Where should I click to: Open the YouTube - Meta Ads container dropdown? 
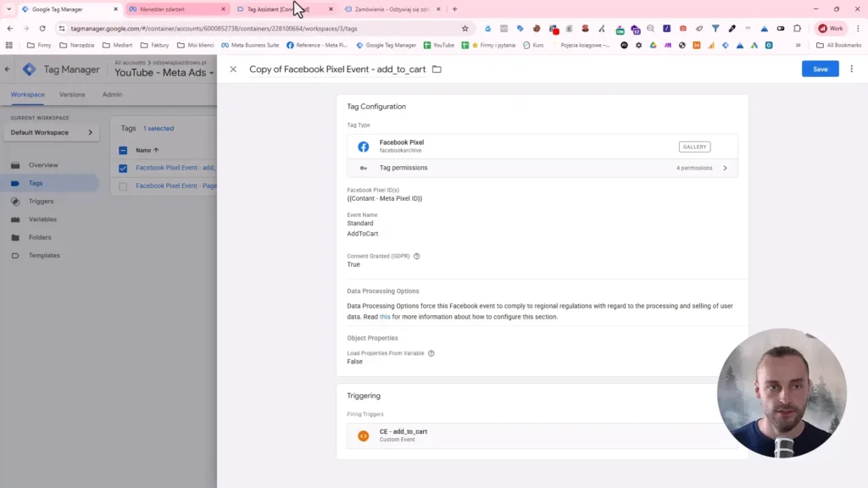click(x=164, y=73)
